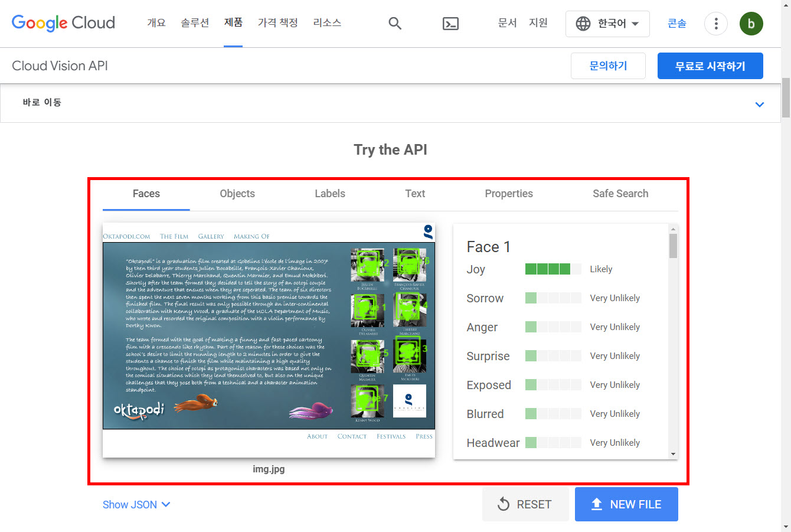Launch the Cloud Shell terminal icon

[x=450, y=24]
